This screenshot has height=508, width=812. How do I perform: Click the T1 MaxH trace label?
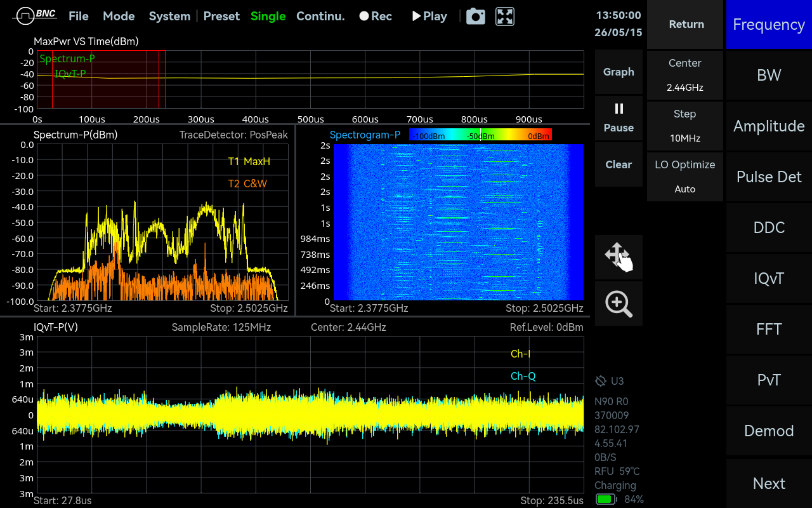click(x=249, y=161)
